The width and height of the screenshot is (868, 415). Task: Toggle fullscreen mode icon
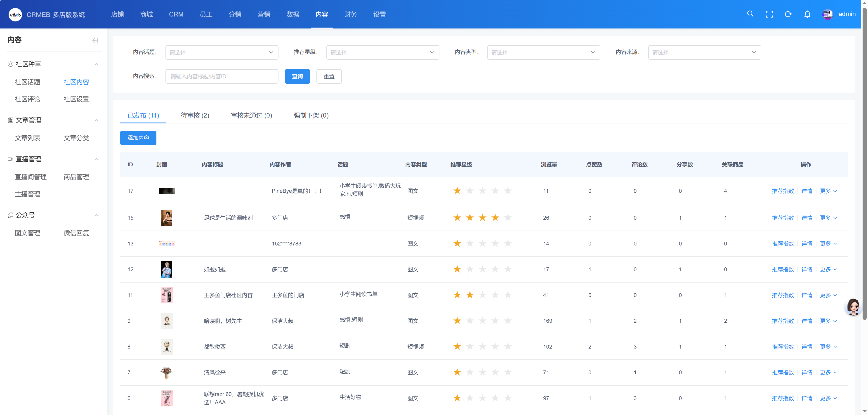[769, 14]
